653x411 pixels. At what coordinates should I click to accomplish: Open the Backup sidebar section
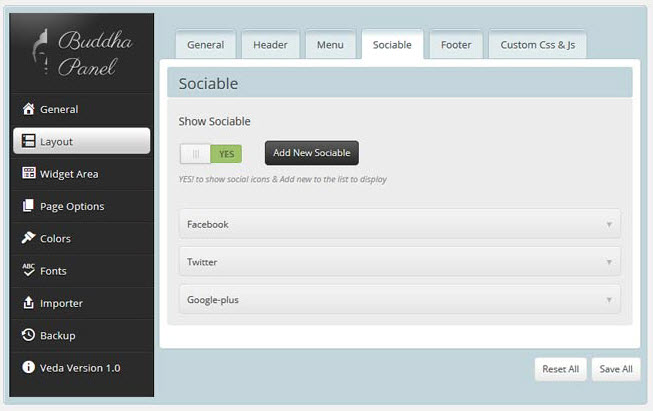(x=82, y=335)
